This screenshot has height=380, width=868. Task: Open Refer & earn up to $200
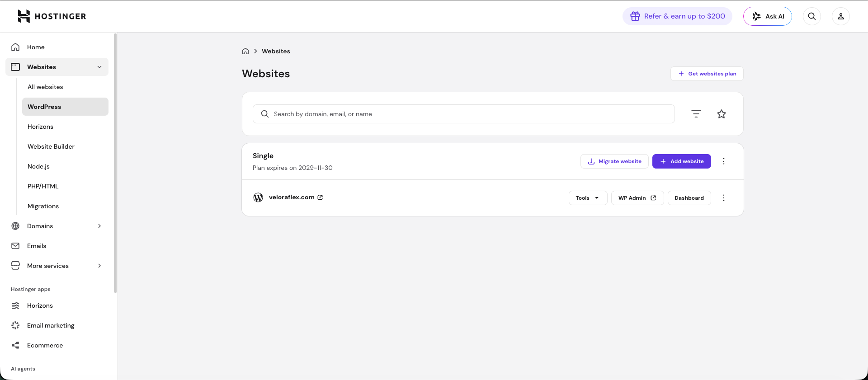[x=677, y=16]
